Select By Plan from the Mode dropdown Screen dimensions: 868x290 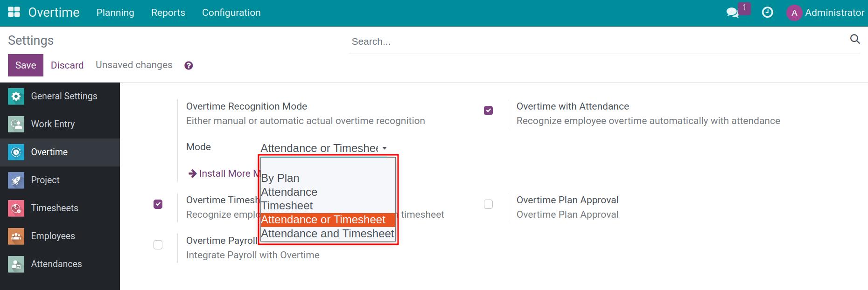tap(280, 178)
